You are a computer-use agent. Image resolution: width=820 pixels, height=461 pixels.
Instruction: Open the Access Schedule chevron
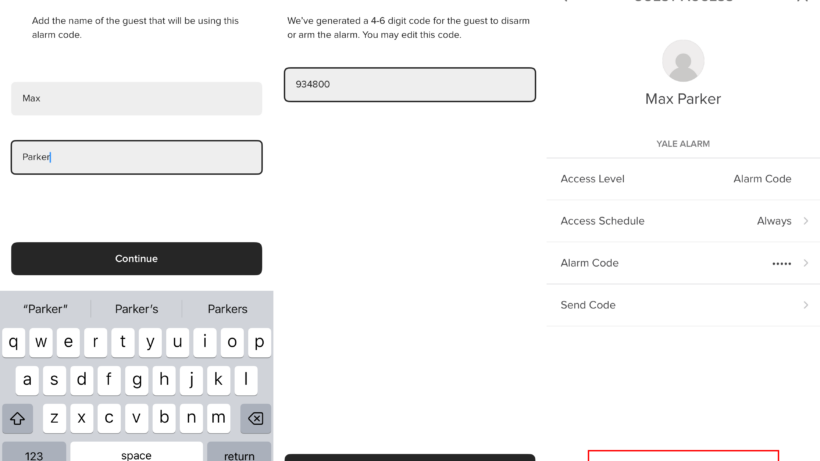(x=806, y=221)
